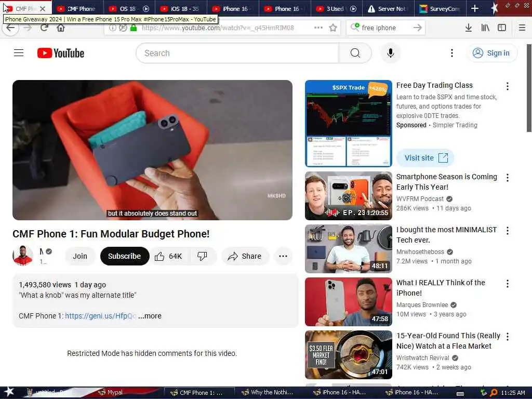Viewport: 532px width, 399px height.
Task: Open WVFRM Podcast channel name
Action: point(420,199)
